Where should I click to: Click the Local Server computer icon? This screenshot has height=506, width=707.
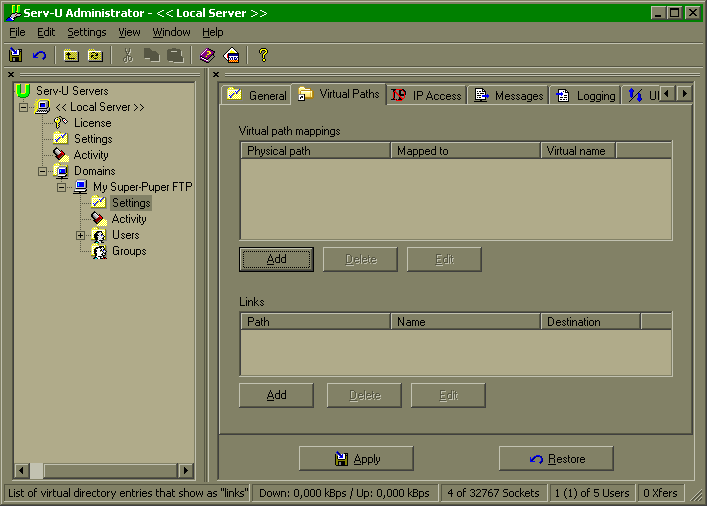(43, 107)
